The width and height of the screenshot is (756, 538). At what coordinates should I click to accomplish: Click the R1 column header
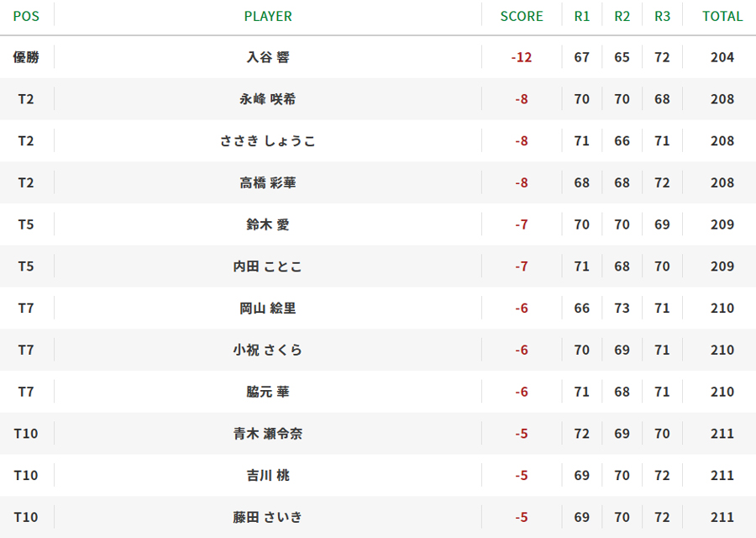click(x=582, y=17)
